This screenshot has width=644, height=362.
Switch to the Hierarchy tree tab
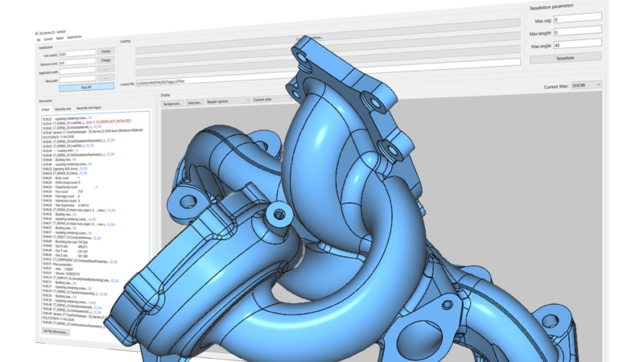pyautogui.click(x=63, y=109)
